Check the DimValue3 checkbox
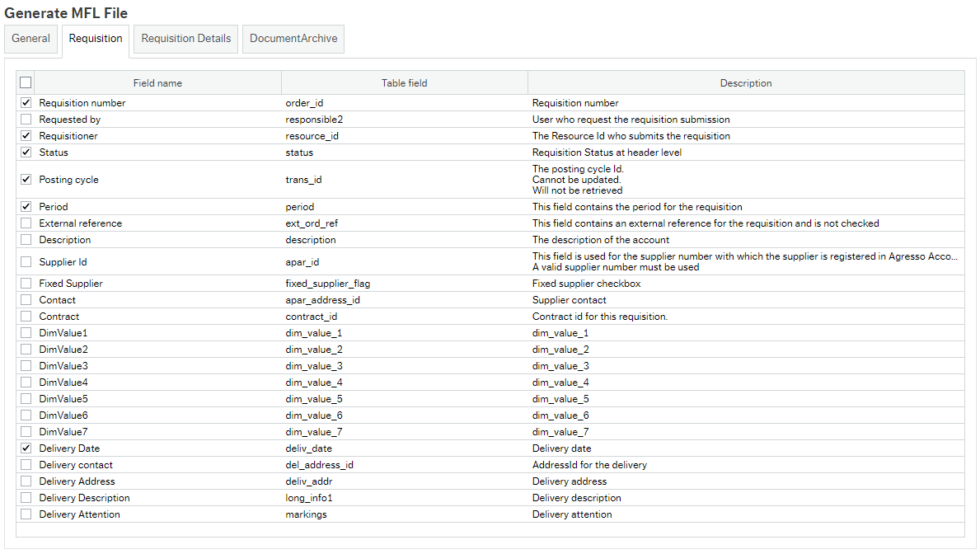The width and height of the screenshot is (980, 554). [26, 366]
